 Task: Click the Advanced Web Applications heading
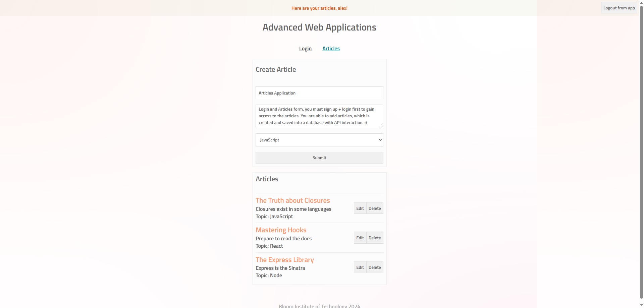pyautogui.click(x=319, y=27)
